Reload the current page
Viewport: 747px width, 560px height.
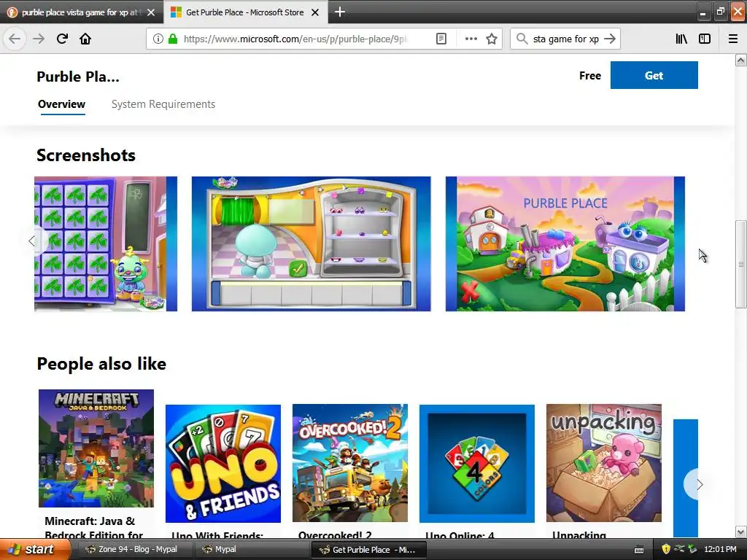click(62, 39)
